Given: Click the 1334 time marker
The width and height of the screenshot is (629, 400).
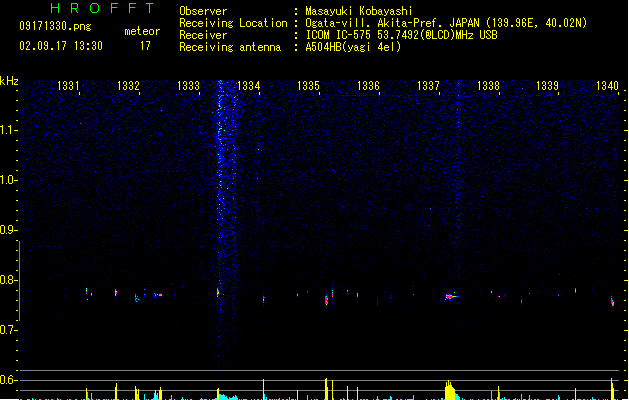Looking at the screenshot, I should tap(248, 85).
